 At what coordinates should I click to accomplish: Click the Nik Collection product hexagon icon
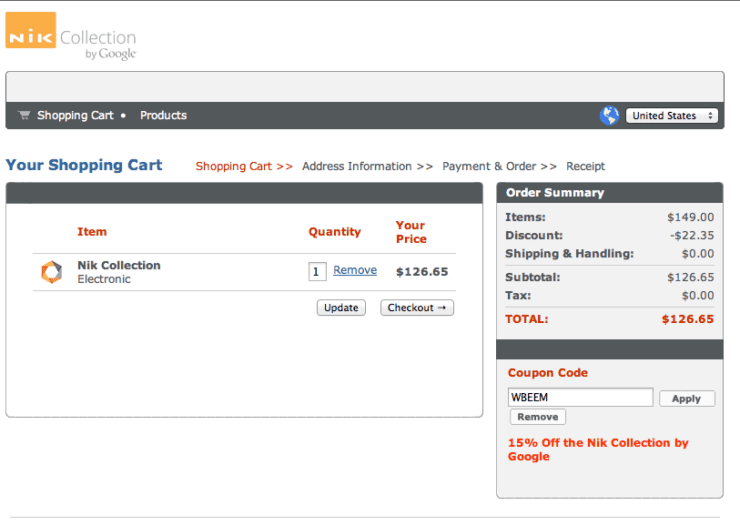point(51,272)
